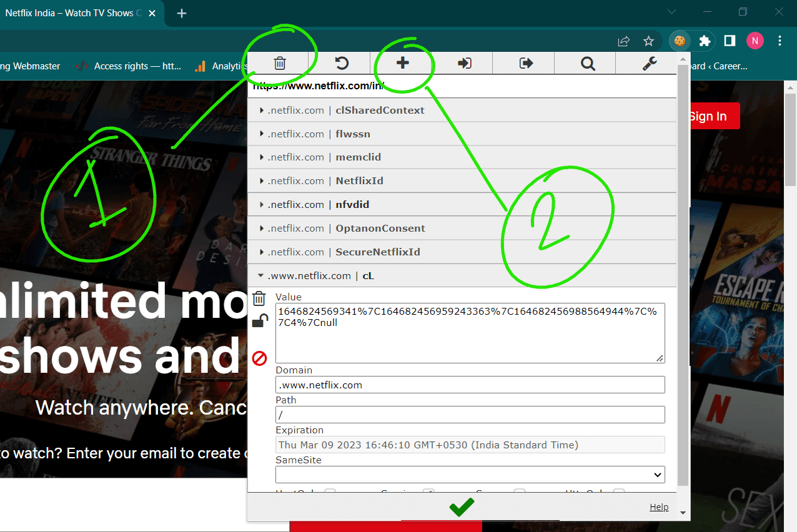Click the red block cookie icon
The width and height of the screenshot is (797, 532).
[x=259, y=358]
